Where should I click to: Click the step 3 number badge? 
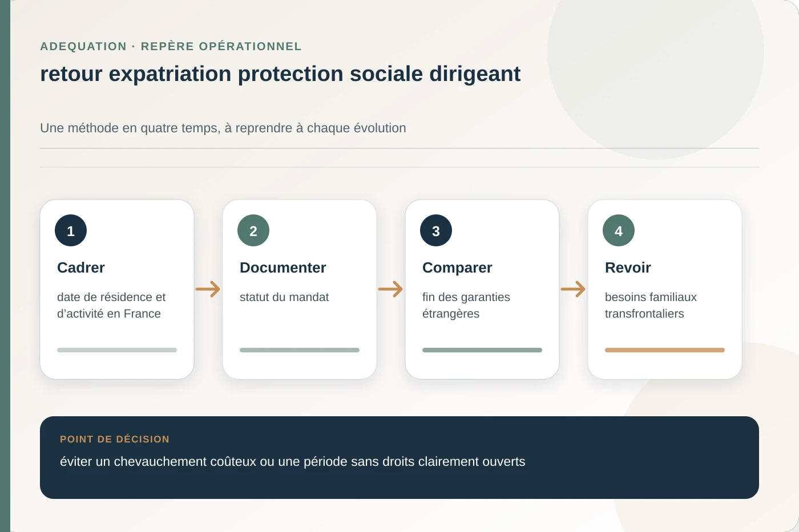click(x=436, y=230)
